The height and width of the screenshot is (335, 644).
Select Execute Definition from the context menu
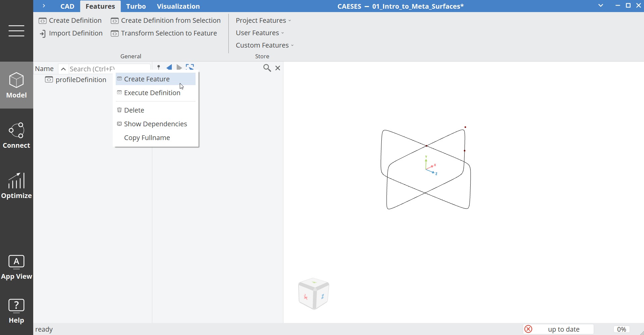[x=152, y=93]
